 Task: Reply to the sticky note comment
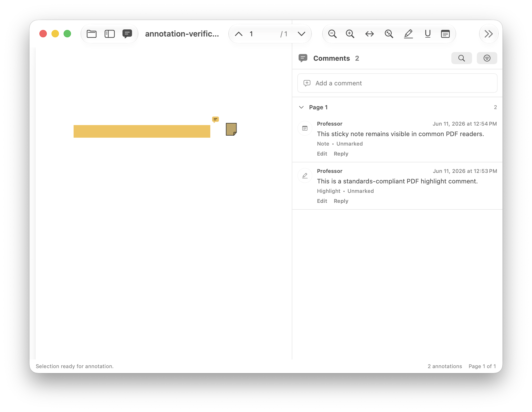[341, 154]
